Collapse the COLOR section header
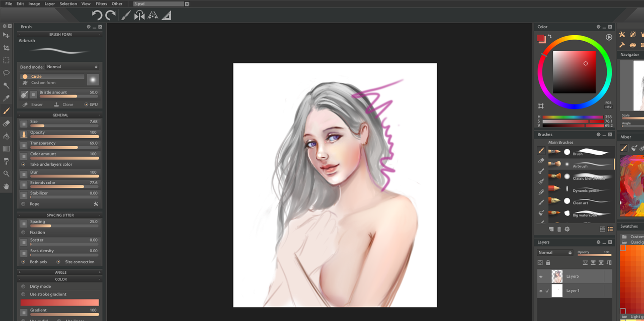 click(60, 279)
